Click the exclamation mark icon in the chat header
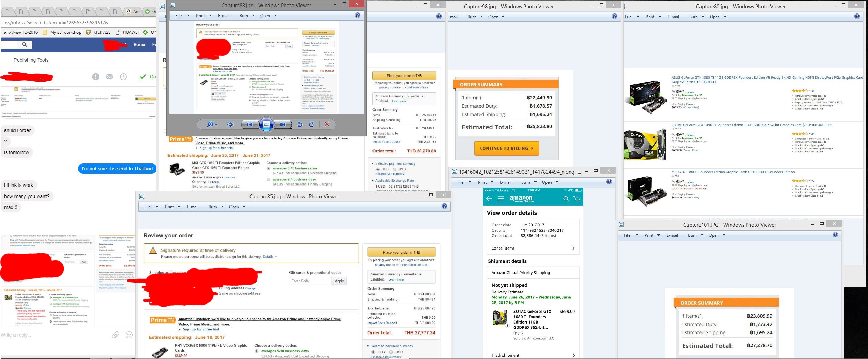 pos(96,77)
